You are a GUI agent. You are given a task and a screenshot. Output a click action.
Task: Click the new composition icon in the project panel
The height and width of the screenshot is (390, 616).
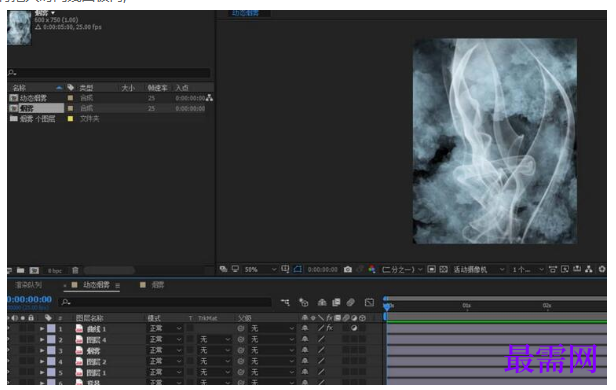pyautogui.click(x=34, y=270)
